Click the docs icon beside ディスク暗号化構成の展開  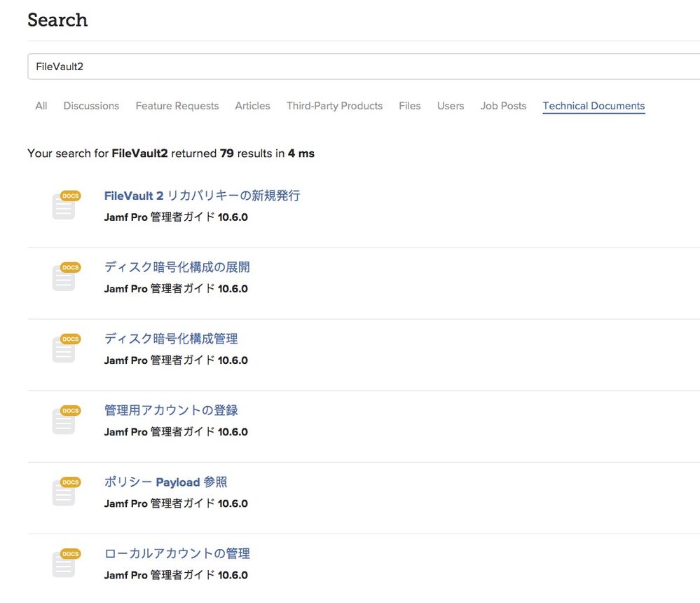(66, 276)
